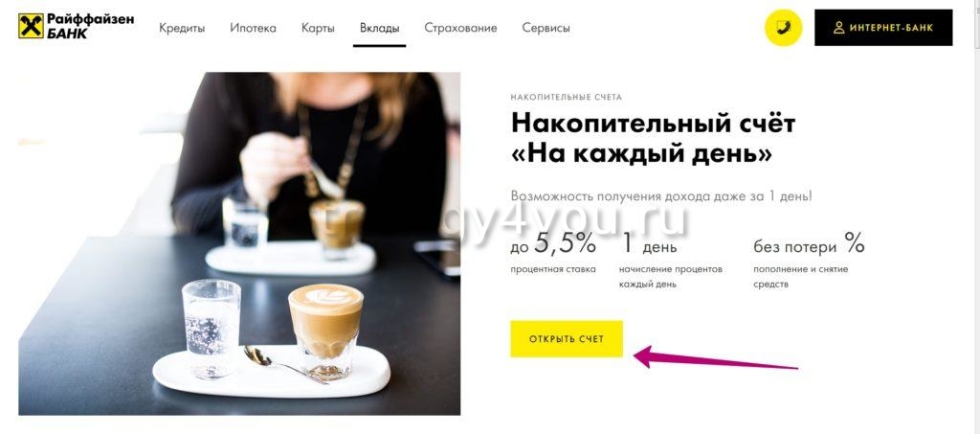Select Карты in the top navigation

point(318,28)
